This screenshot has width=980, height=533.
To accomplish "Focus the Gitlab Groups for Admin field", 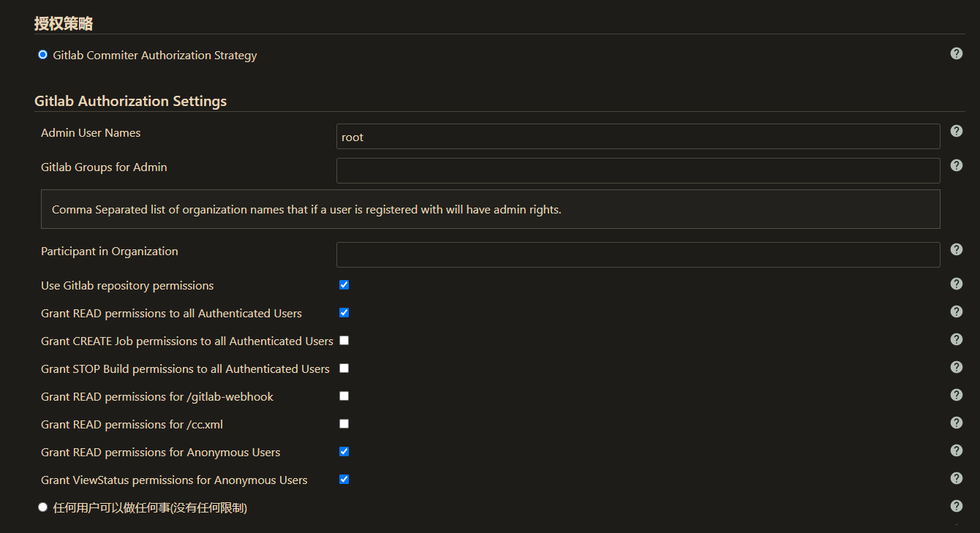I will 638,170.
